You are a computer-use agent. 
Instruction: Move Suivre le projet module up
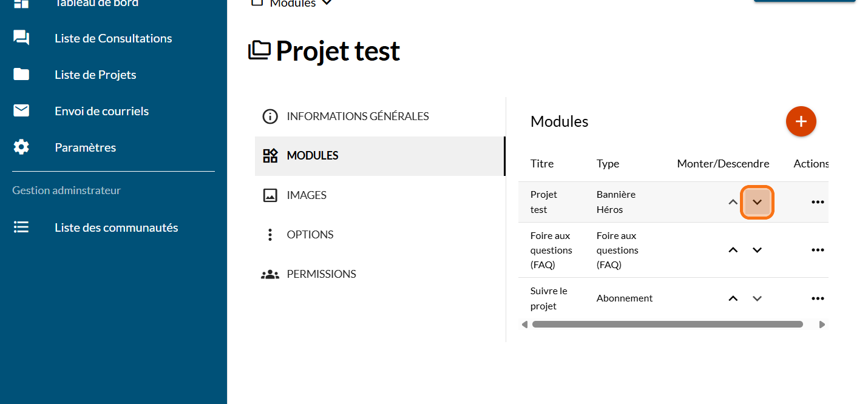(733, 298)
